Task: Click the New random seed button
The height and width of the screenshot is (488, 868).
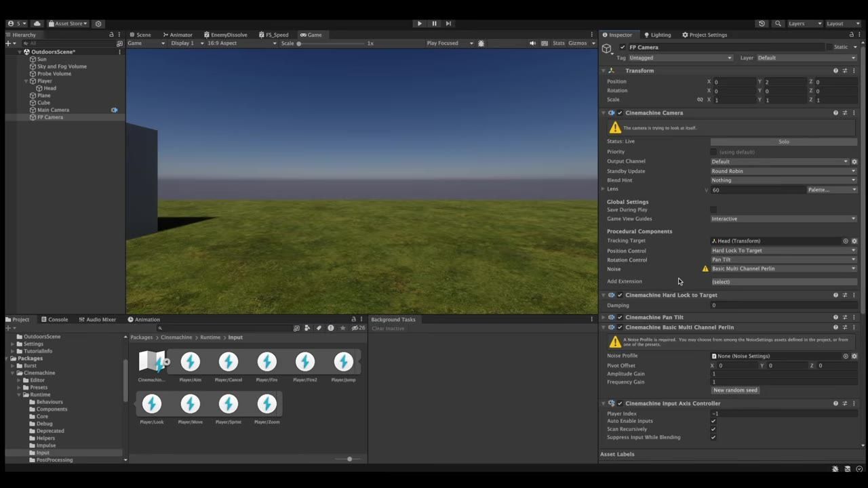Action: [735, 390]
